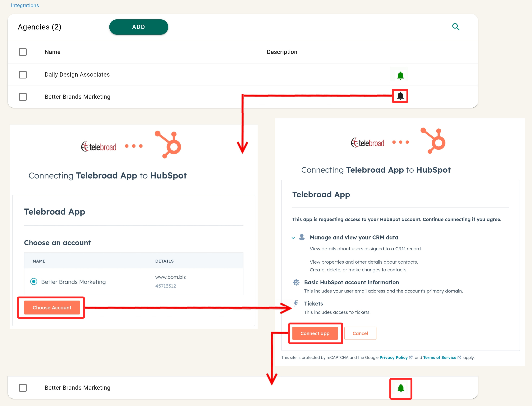532x406 pixels.
Task: Click the green bell in bottom row
Action: point(401,388)
